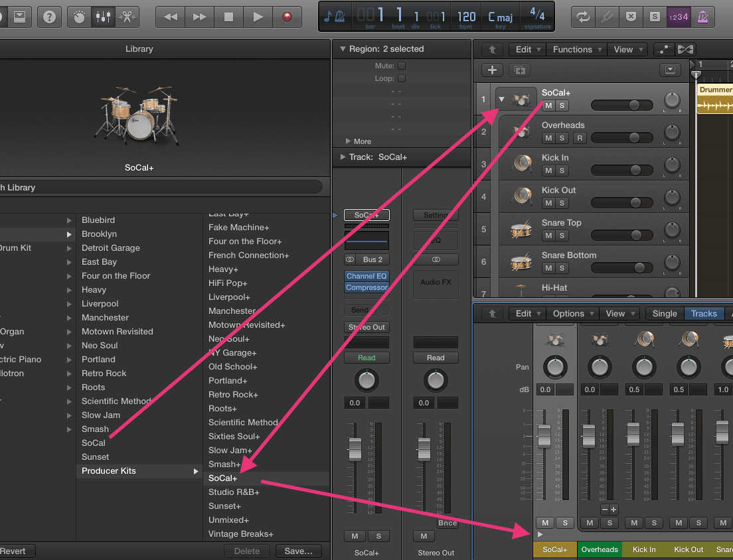Toggle the Solo S button in the top toolbar
Screen dimensions: 733x560
pyautogui.click(x=655, y=17)
